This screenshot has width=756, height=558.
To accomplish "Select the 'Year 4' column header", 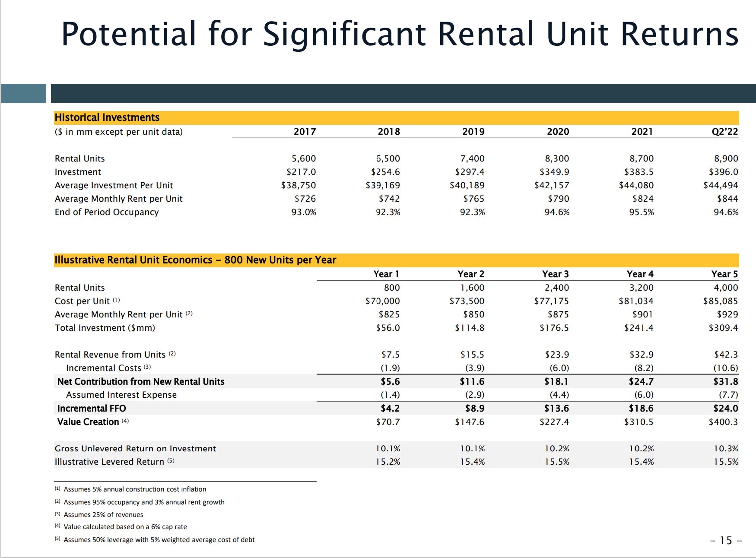I will 640,274.
